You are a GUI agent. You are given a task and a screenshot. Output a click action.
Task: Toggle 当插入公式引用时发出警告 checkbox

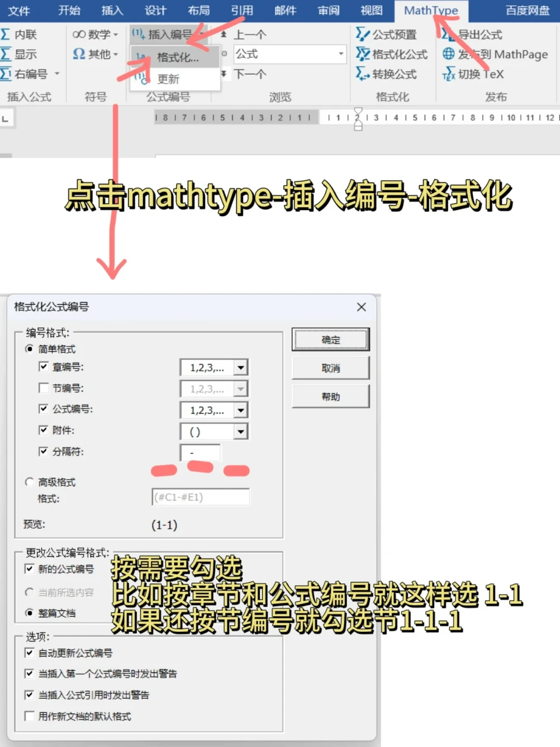pos(30,695)
